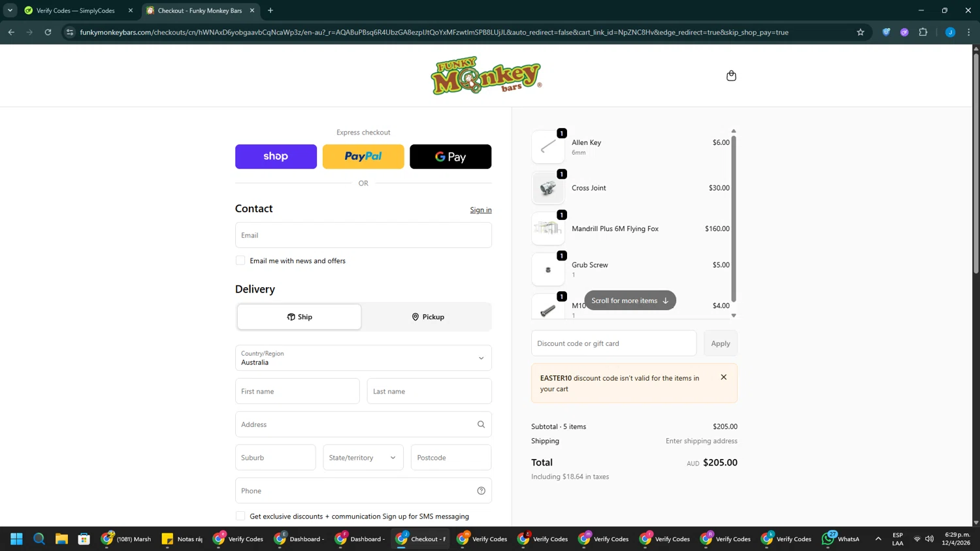Click Scroll for more items

click(x=630, y=300)
